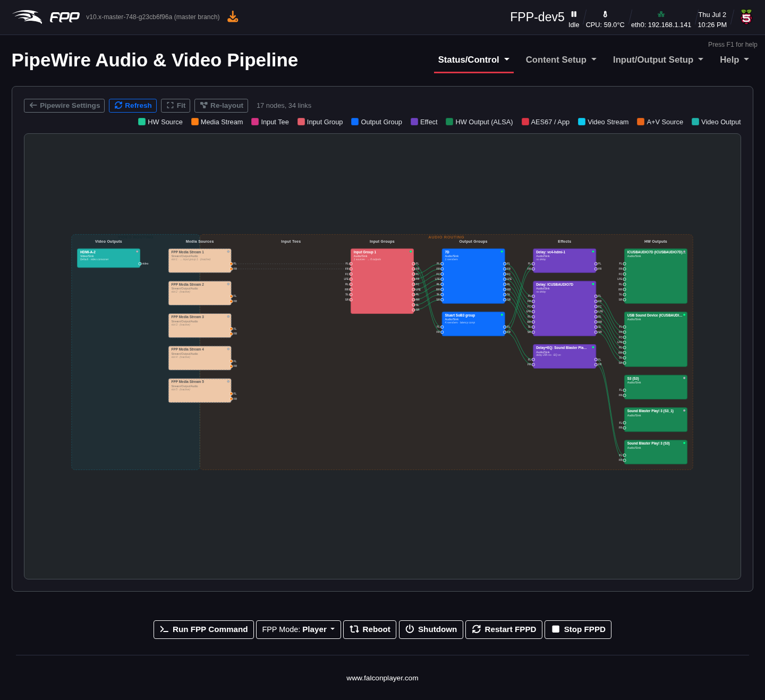Click the thermometer CPU temperature icon

click(x=605, y=14)
